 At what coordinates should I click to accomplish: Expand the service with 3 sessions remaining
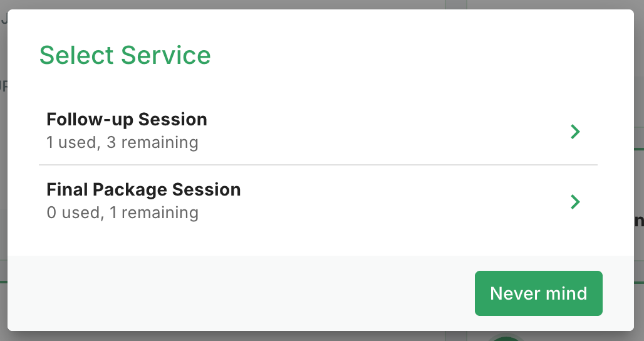point(575,132)
